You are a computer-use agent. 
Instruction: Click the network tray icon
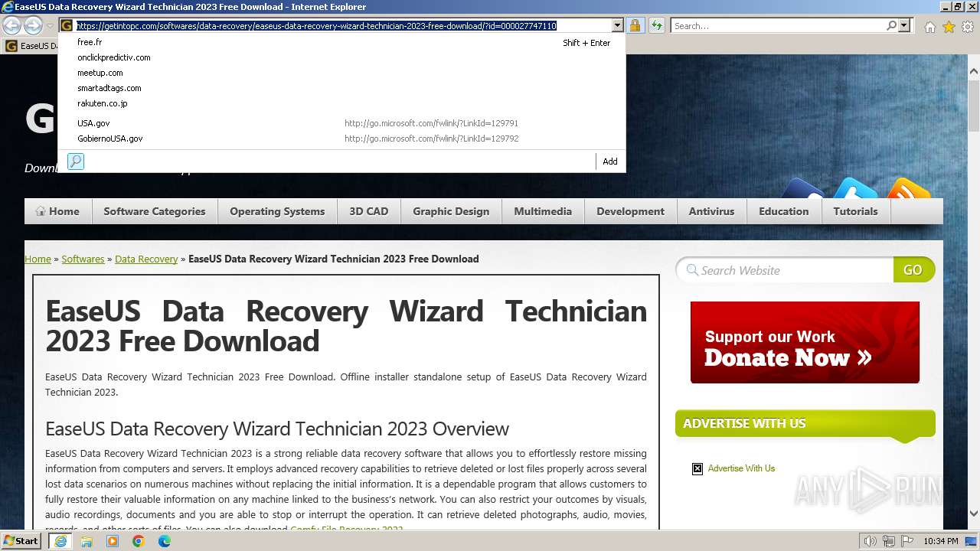(889, 541)
